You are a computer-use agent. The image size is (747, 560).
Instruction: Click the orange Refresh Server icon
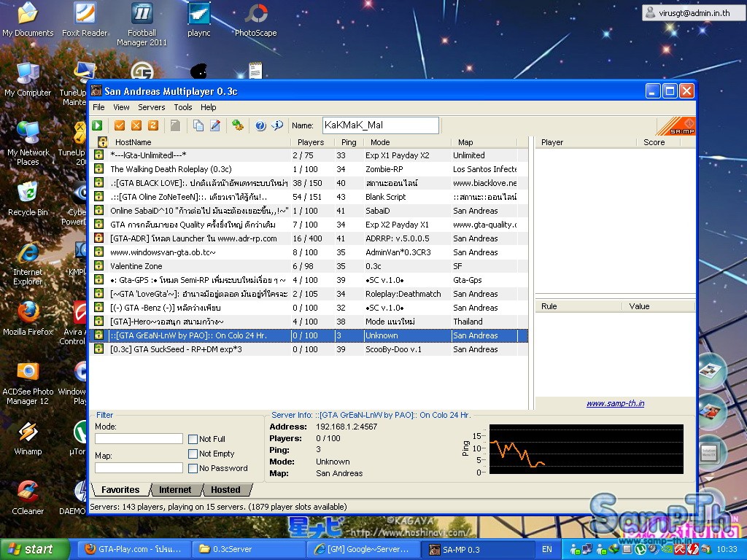point(153,125)
